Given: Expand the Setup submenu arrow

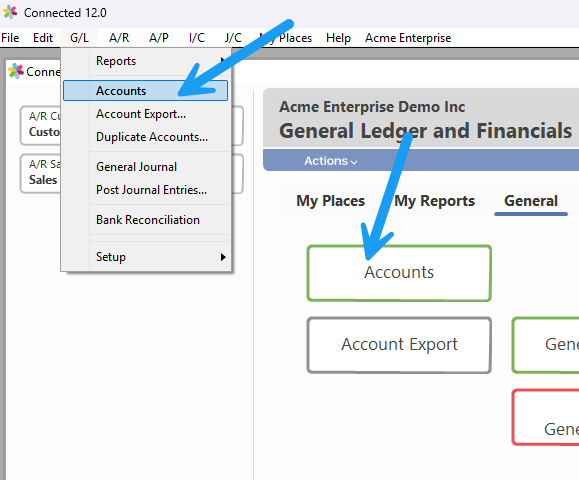Looking at the screenshot, I should [x=223, y=257].
